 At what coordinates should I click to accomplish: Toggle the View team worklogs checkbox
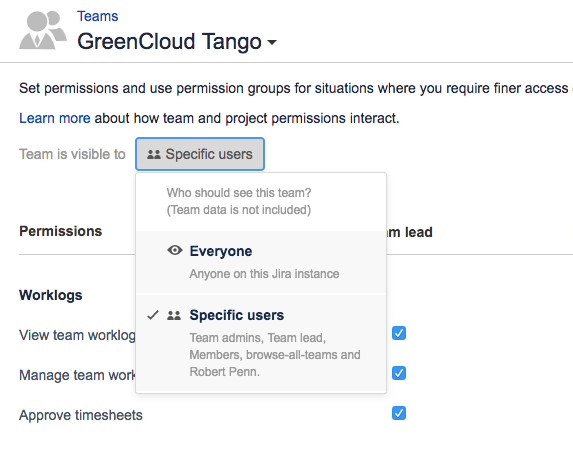[x=399, y=333]
